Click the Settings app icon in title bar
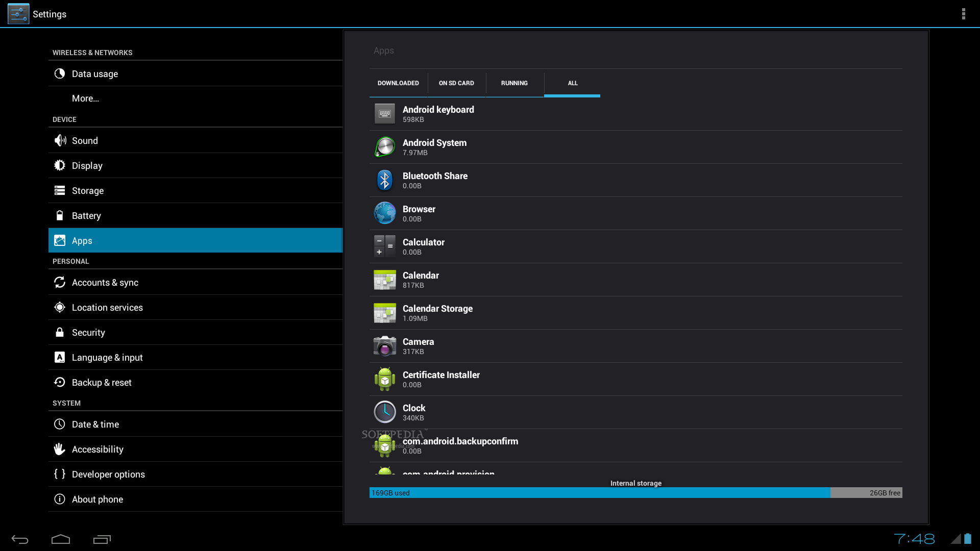Image resolution: width=980 pixels, height=551 pixels. coord(18,14)
